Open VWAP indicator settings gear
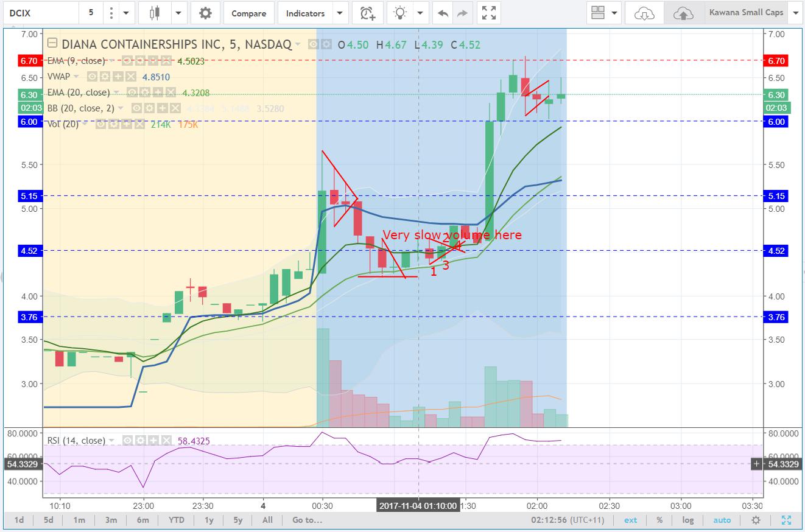805x532 pixels. 104,77
